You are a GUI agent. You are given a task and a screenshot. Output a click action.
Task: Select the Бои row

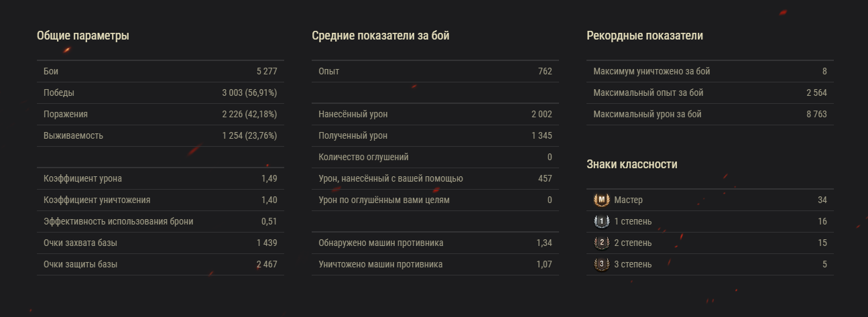point(160,71)
